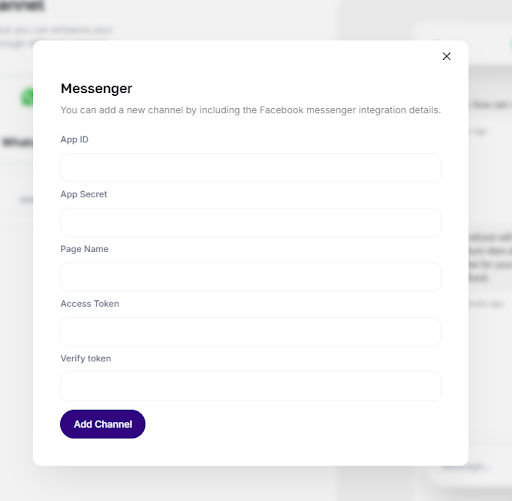
Task: Select the Page Name input field
Action: pyautogui.click(x=251, y=277)
